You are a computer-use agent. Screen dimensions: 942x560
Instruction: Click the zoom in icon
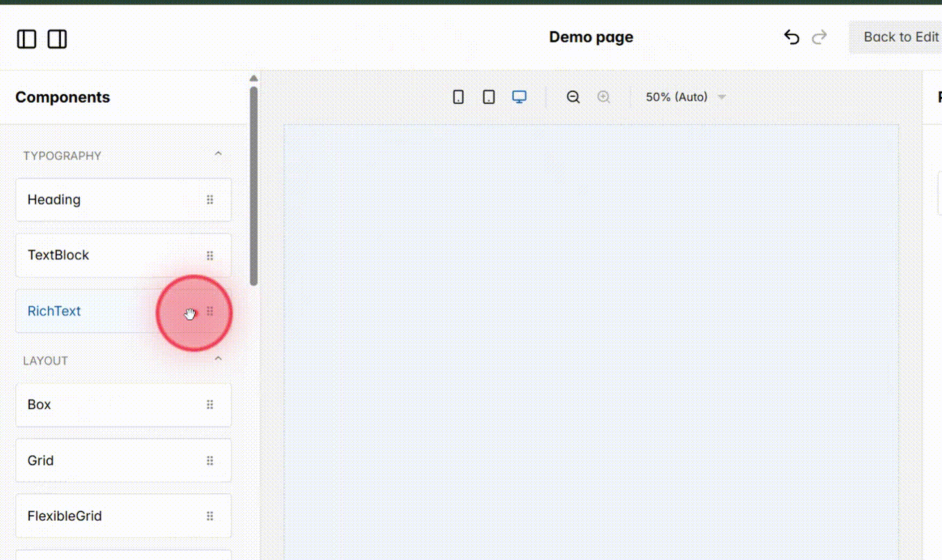pos(604,96)
